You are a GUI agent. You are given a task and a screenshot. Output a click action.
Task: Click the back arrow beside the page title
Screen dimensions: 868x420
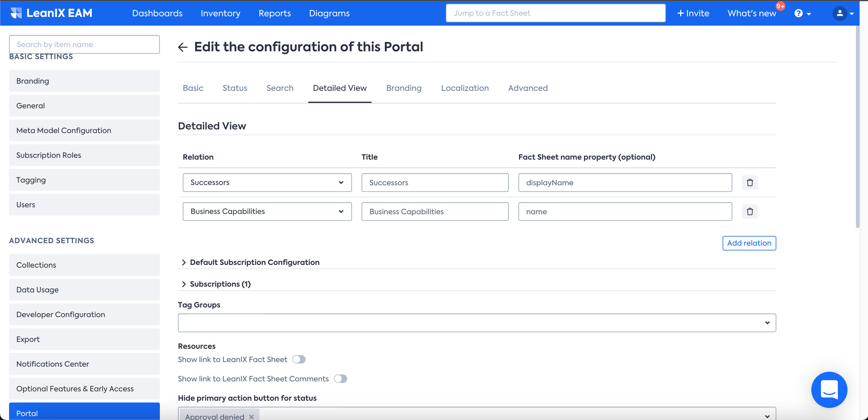click(x=183, y=47)
